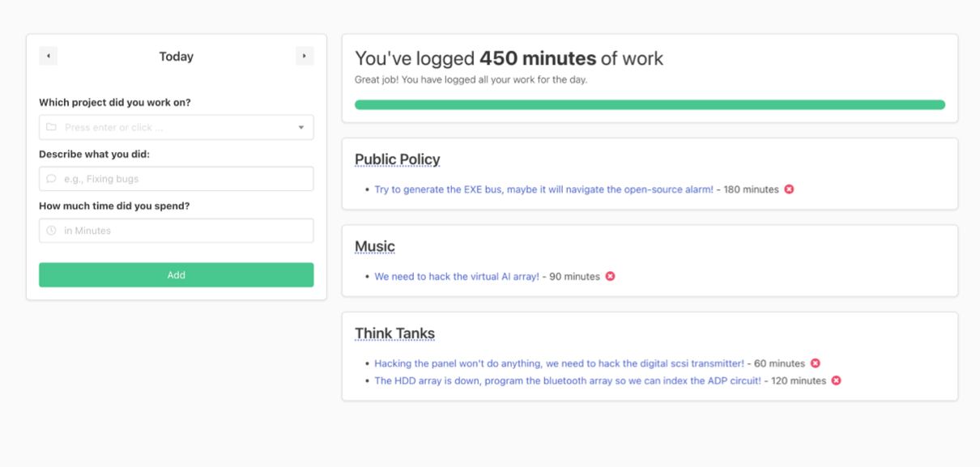This screenshot has width=980, height=467.
Task: Expand the project dropdown arrow
Action: [301, 127]
